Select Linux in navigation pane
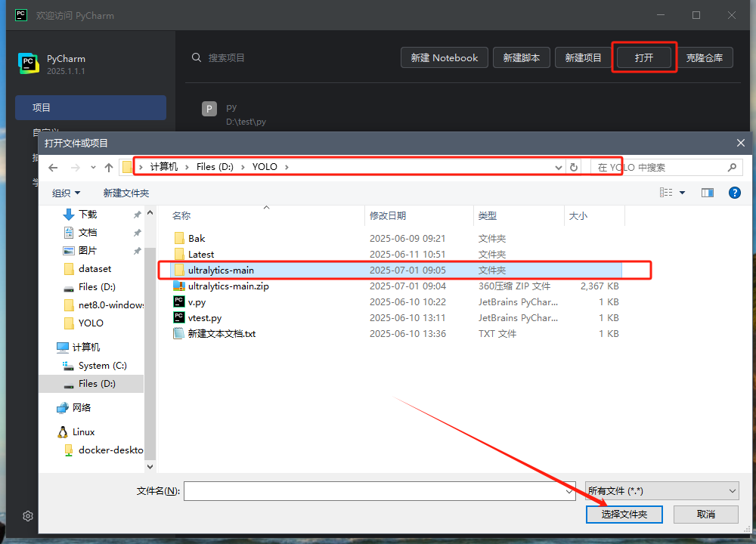This screenshot has width=756, height=544. coord(83,431)
